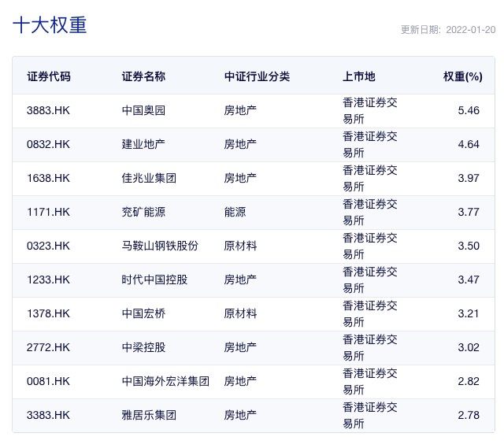Click the 上市地 column header
Screen dimensions: 504x448
[359, 76]
